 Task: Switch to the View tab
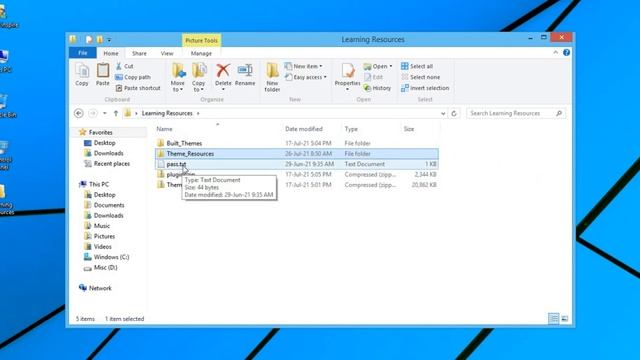click(167, 53)
